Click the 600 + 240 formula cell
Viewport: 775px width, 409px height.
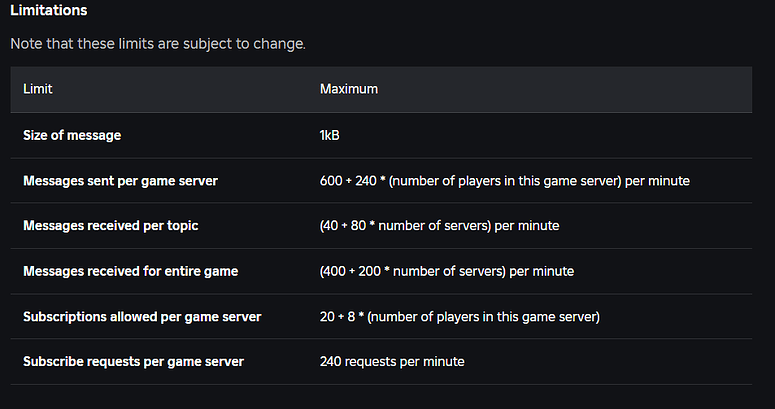504,181
